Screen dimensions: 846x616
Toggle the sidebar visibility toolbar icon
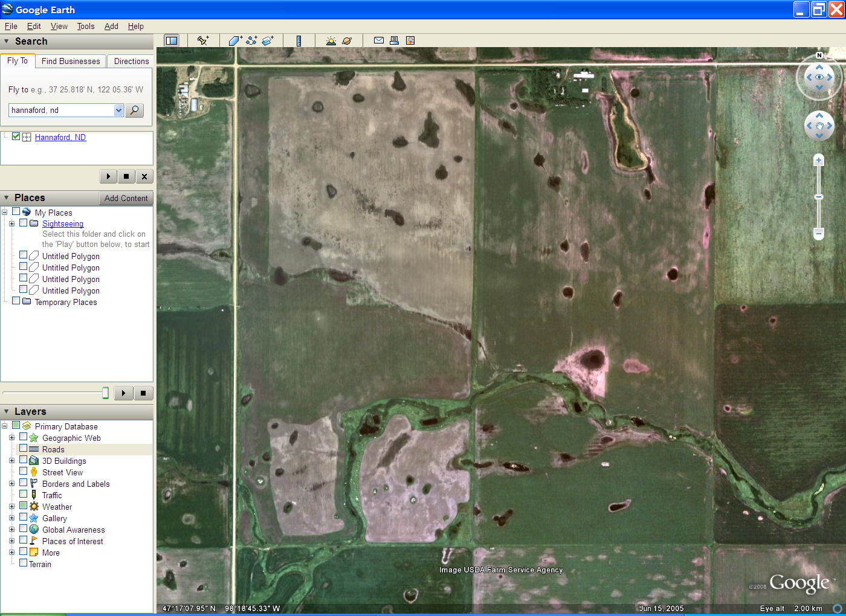coord(172,40)
